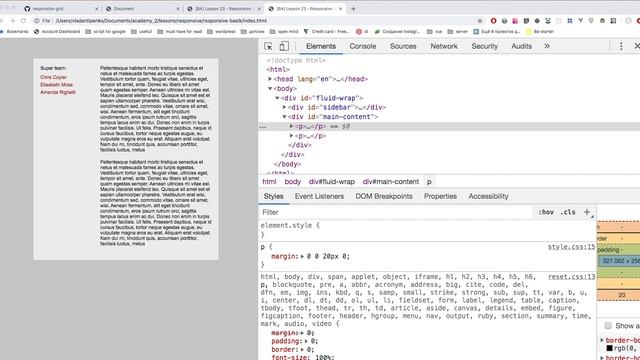The height and width of the screenshot is (360, 640).
Task: Open the Network panel tab
Action: point(444,46)
